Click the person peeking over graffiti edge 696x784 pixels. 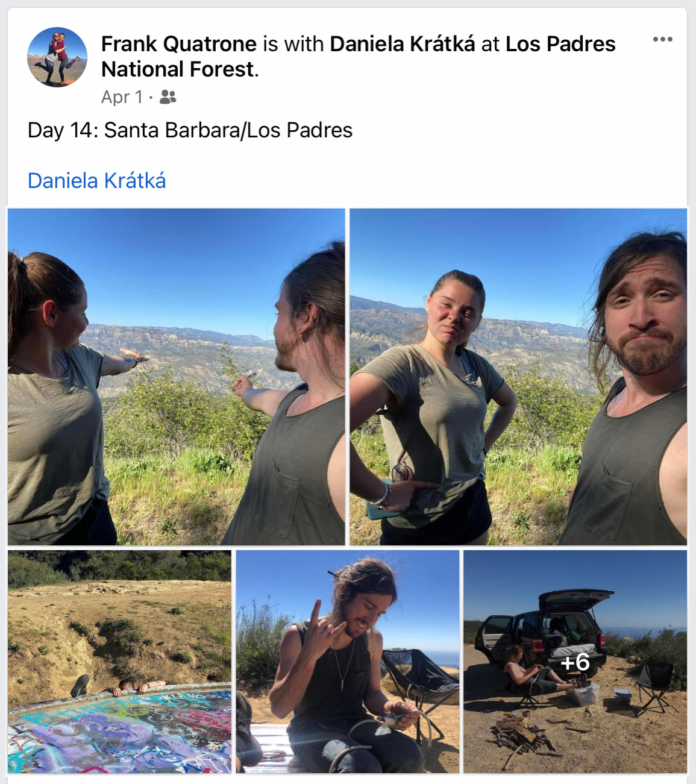coord(118,686)
